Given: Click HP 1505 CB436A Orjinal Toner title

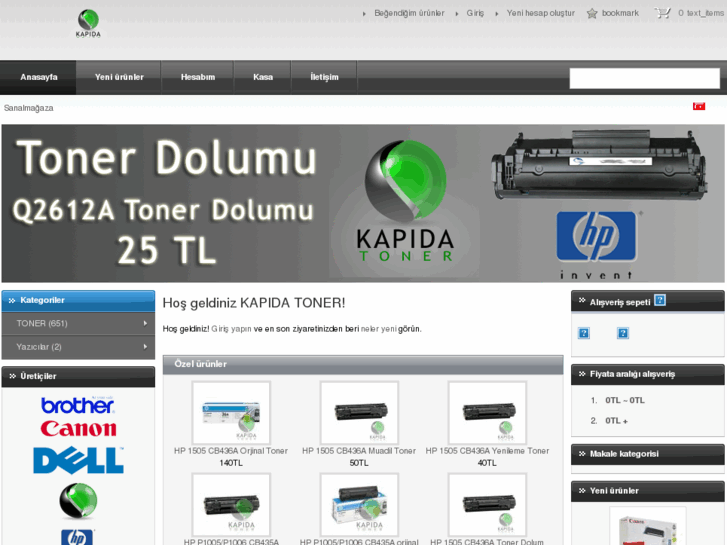Looking at the screenshot, I should point(231,451).
